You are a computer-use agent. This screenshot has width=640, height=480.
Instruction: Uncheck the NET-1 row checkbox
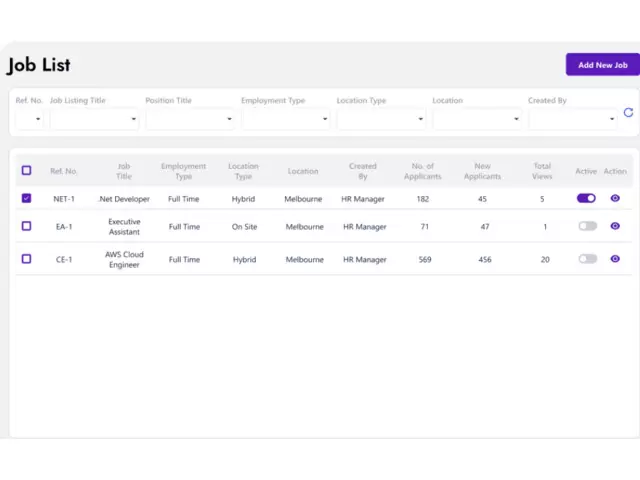pyautogui.click(x=27, y=198)
